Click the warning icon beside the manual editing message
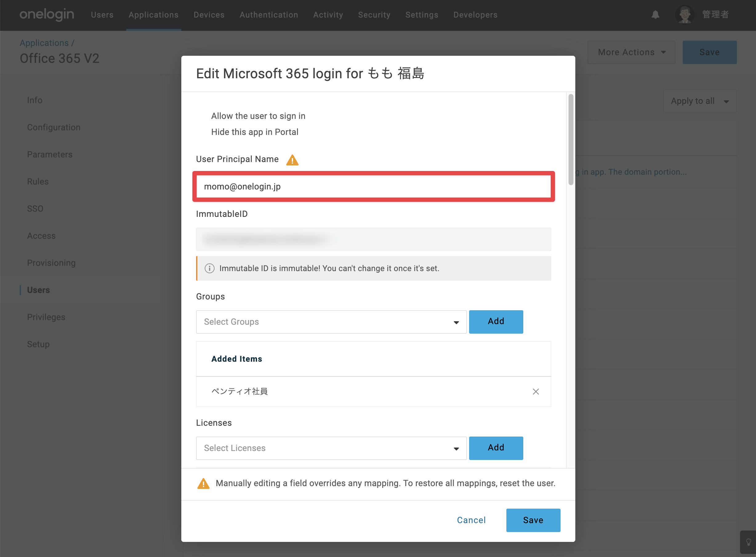 coord(203,483)
